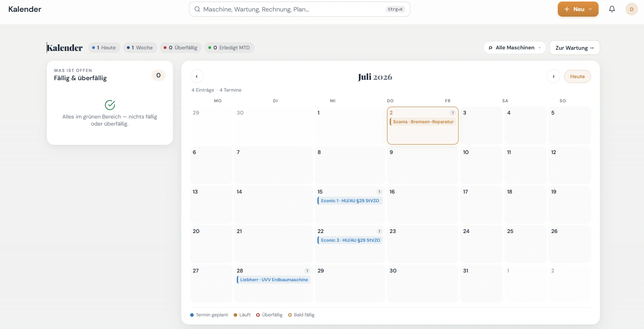
Task: Click the entry count badge on July 15
Action: coord(380,192)
